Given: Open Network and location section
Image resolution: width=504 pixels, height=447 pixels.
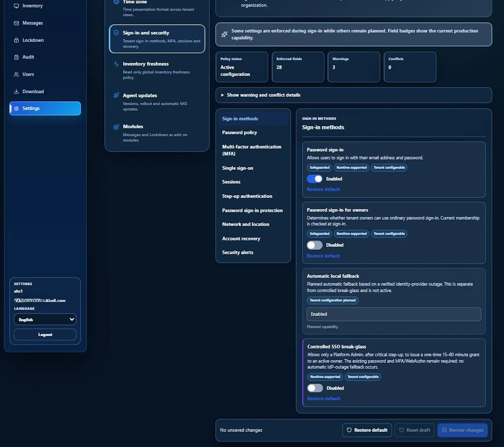Looking at the screenshot, I should (x=253, y=224).
